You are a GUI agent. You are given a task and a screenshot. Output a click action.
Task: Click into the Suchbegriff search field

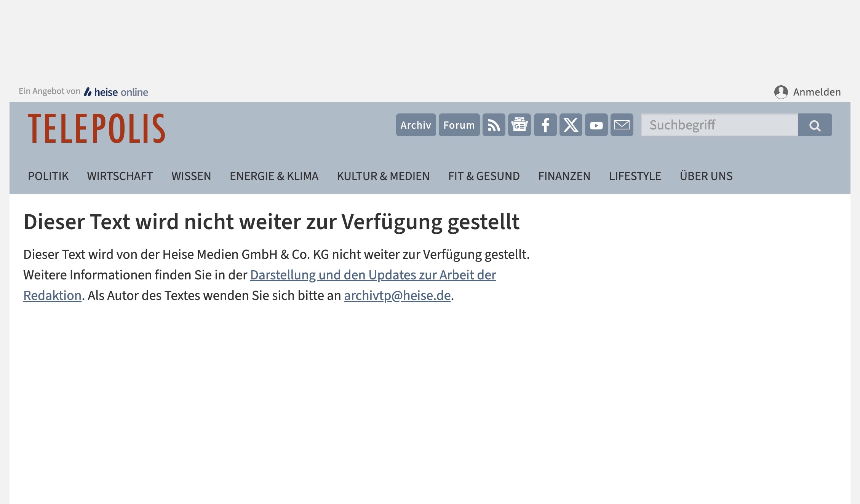719,125
